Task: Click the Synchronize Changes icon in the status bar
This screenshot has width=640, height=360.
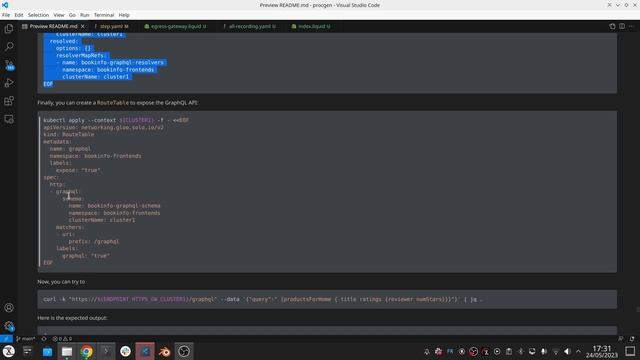Action: (x=44, y=339)
